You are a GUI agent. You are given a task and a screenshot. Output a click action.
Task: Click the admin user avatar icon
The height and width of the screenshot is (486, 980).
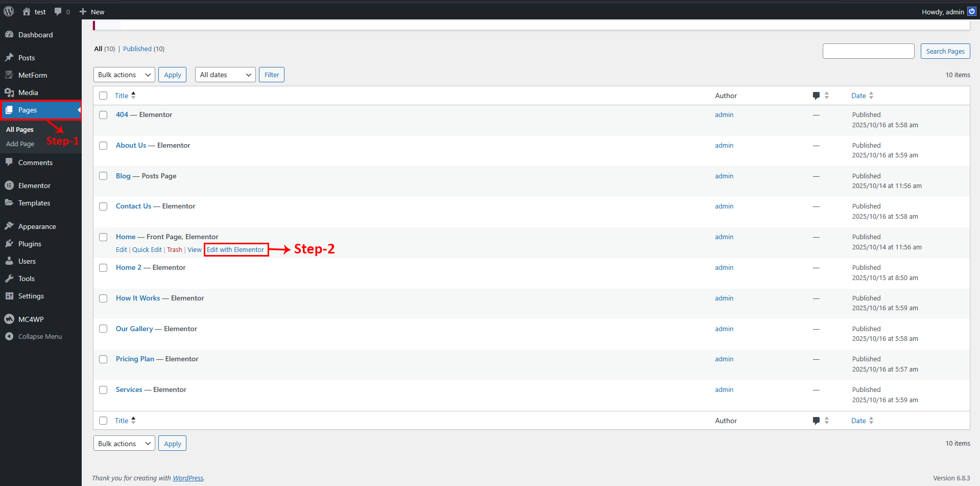coord(971,11)
